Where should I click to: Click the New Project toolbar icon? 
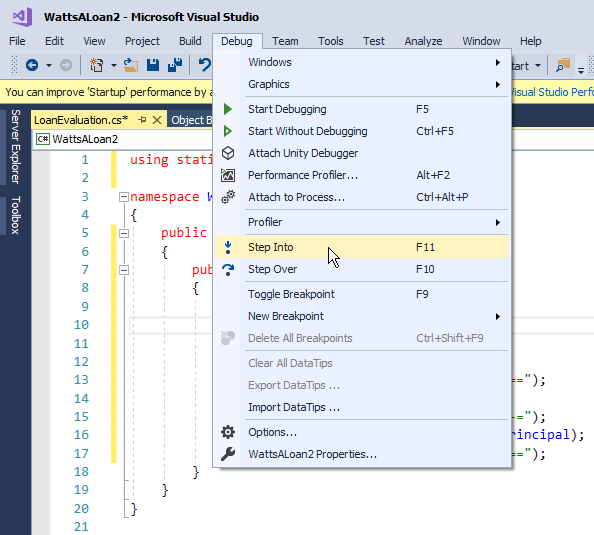tap(97, 65)
